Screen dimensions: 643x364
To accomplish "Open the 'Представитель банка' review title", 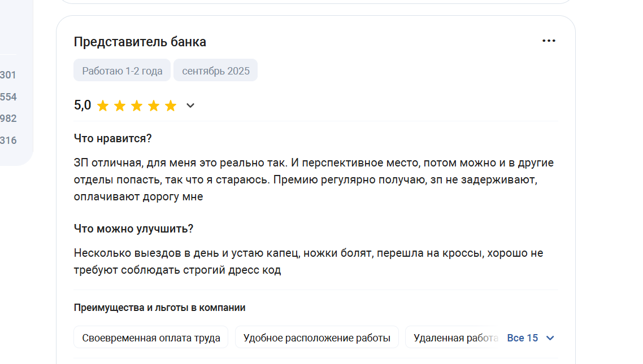I will 140,42.
